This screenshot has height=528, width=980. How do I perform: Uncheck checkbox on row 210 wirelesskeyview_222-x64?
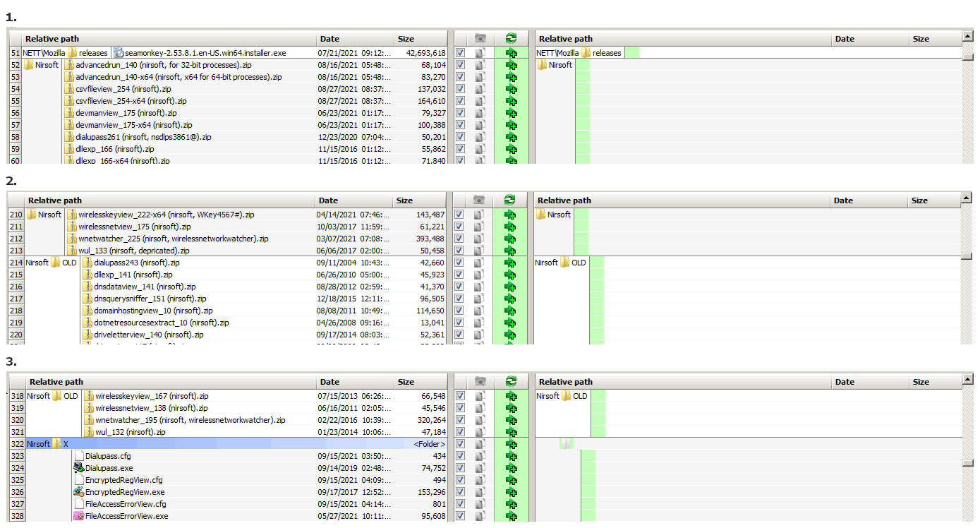pyautogui.click(x=460, y=215)
